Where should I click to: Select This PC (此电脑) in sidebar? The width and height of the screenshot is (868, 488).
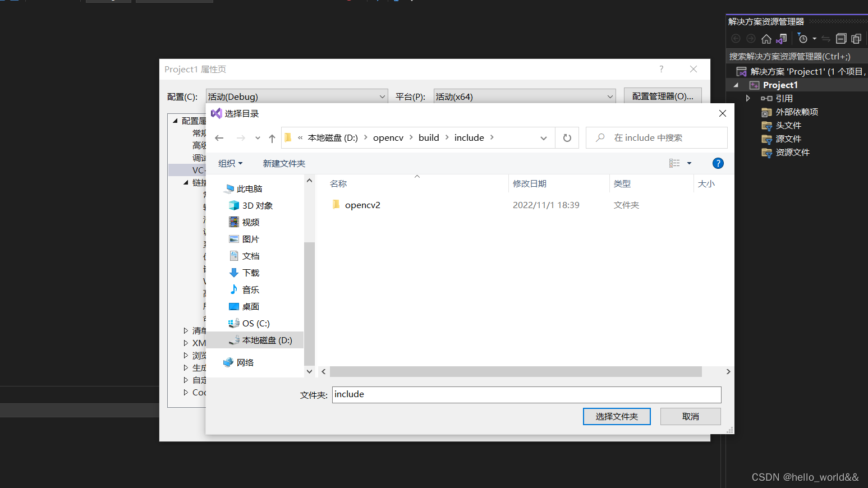249,189
